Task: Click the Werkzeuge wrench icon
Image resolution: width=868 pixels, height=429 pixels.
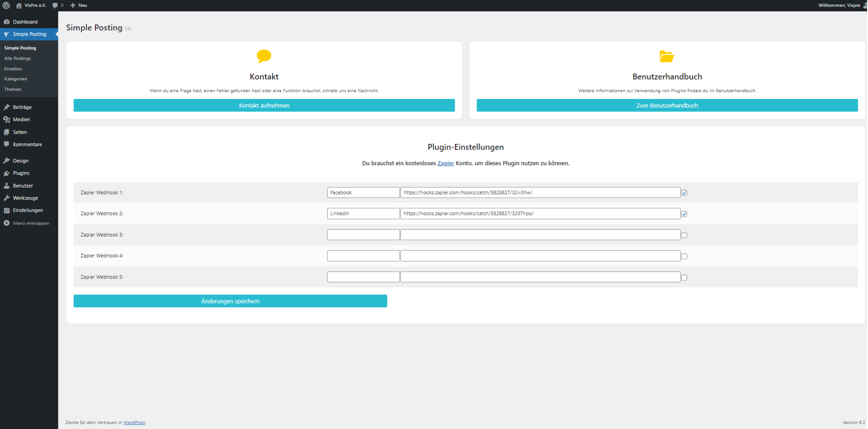Action: click(x=7, y=198)
